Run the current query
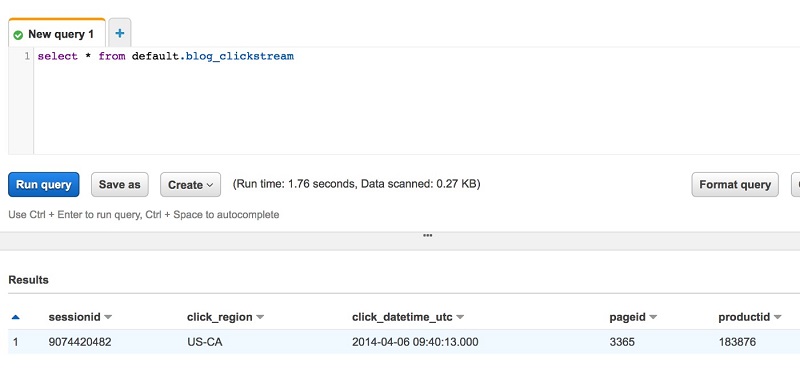Image resolution: width=800 pixels, height=376 pixels. pyautogui.click(x=43, y=185)
